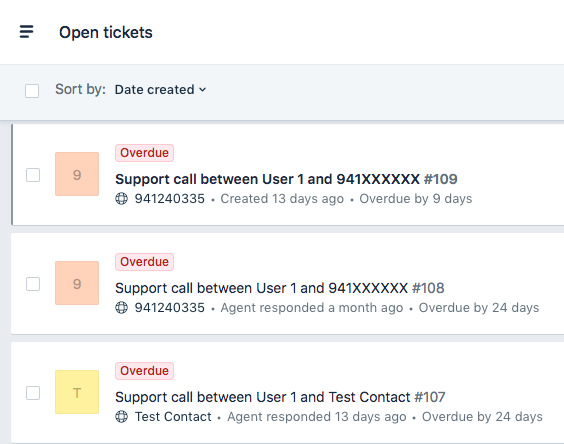This screenshot has width=564, height=444.
Task: Open contact 941240335 on ticket #108
Action: coord(170,308)
